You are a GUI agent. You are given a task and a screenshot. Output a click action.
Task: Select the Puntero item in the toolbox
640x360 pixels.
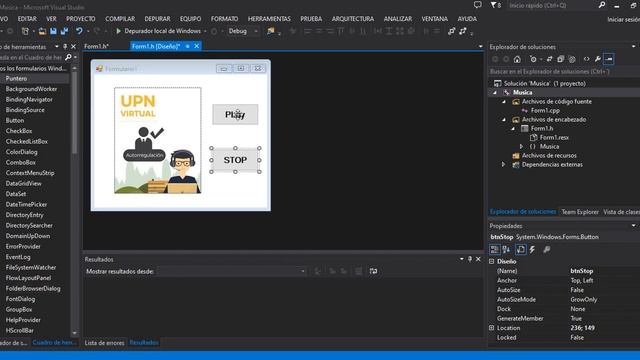coord(16,78)
